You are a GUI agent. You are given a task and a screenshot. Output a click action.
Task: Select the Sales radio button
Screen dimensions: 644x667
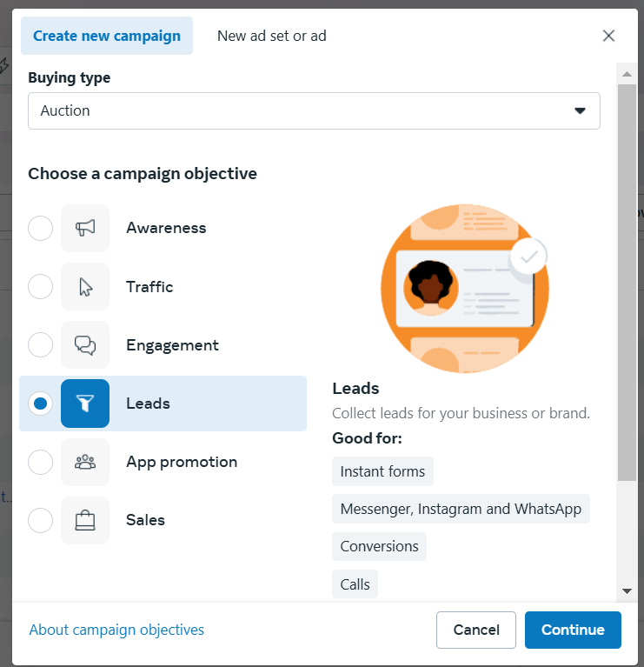40,520
